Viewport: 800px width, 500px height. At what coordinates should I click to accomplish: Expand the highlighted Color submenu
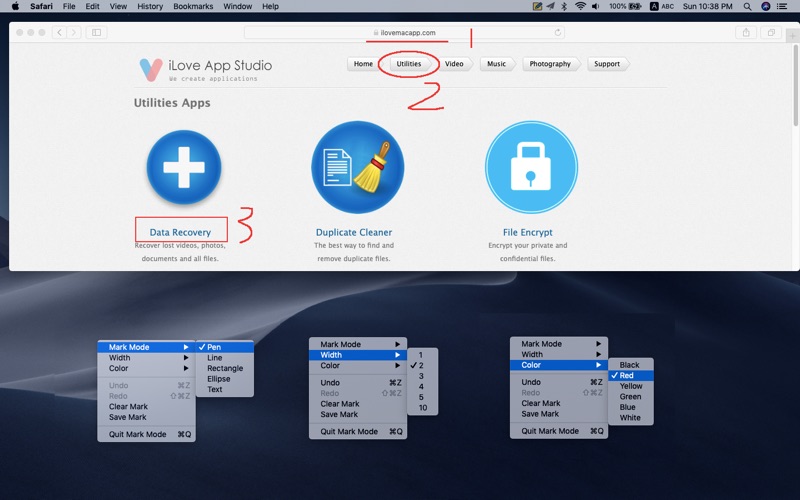[x=559, y=365]
